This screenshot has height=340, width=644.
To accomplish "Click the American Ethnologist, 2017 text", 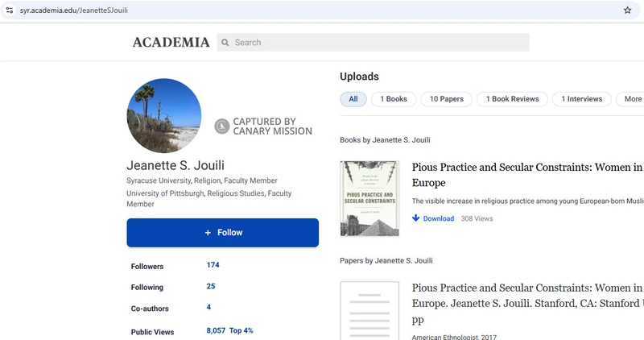I will 454,337.
